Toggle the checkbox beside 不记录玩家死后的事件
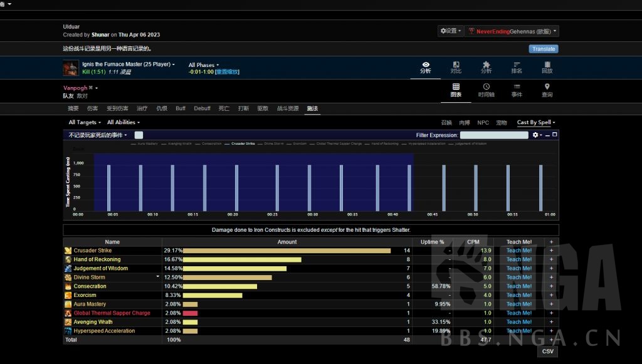Screen dimensions: 642x364 139,135
